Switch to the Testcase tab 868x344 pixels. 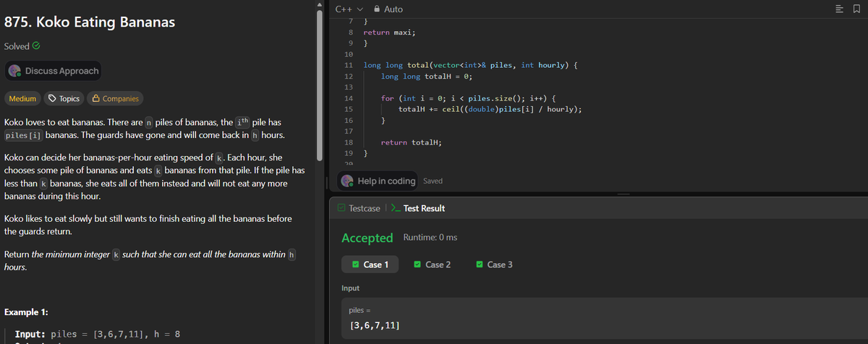[x=359, y=208]
